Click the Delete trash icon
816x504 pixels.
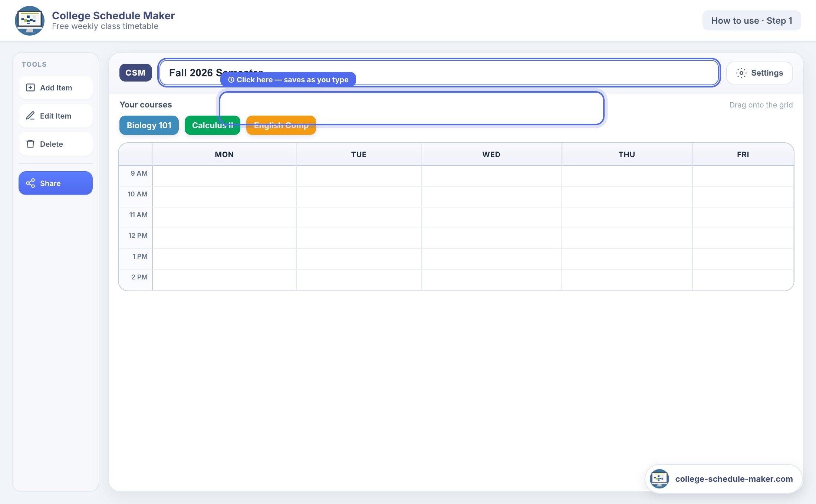[x=30, y=144]
